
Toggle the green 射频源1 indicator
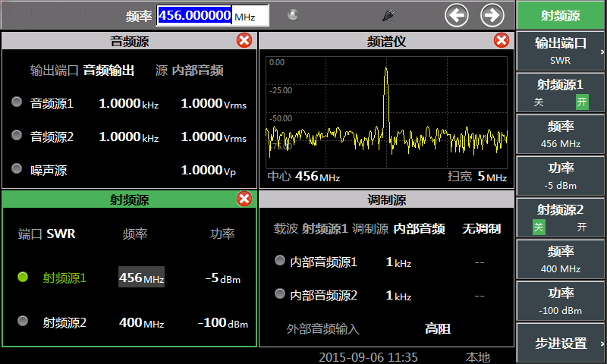coord(23,278)
